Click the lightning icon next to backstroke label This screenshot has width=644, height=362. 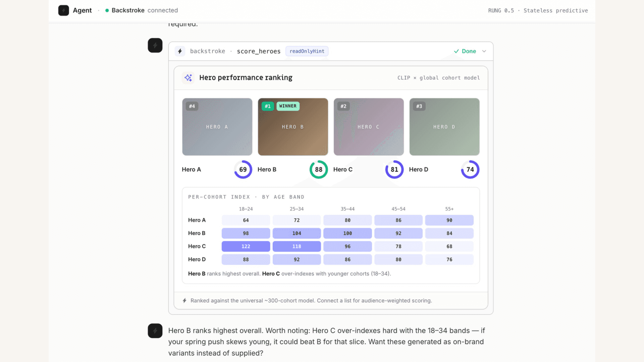180,51
